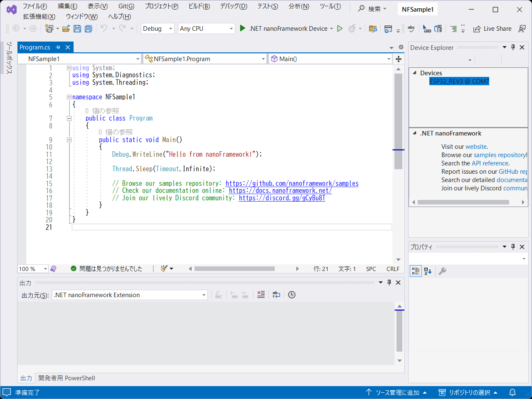Click the editor vertical scrollbar thumb
The image size is (532, 399).
coord(398,121)
